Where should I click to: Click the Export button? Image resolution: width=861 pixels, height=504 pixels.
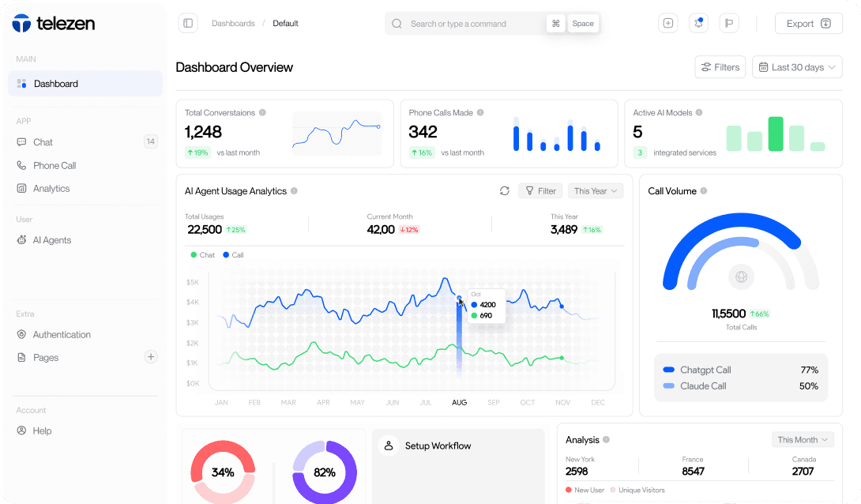(x=807, y=23)
